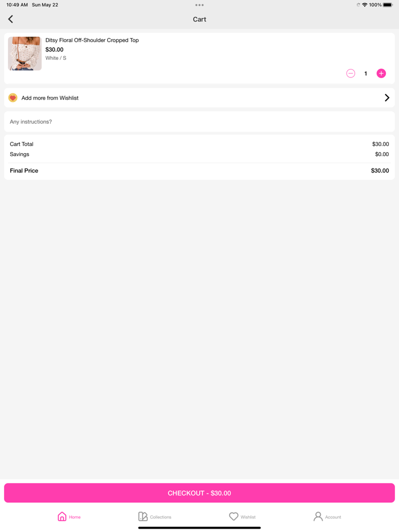Tap the back arrow in header
Image resolution: width=399 pixels, height=532 pixels.
(10, 19)
